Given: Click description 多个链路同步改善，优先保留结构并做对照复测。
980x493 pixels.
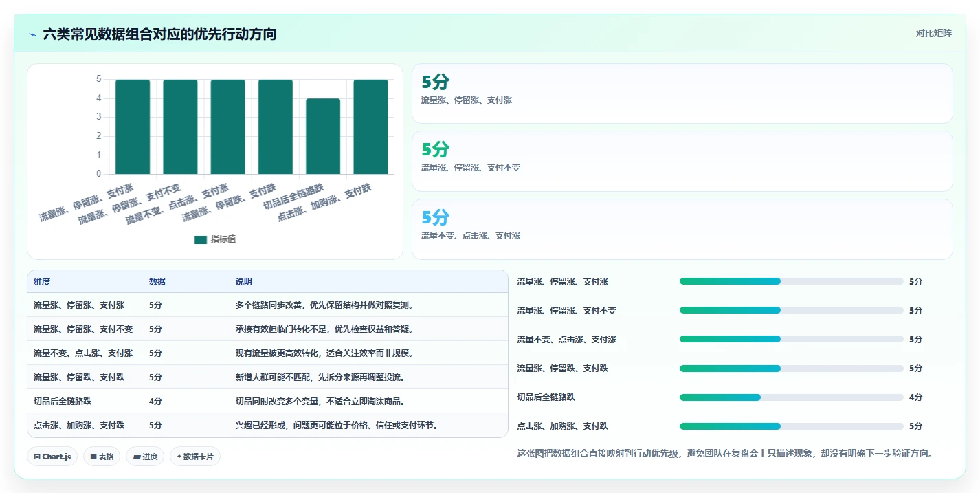Looking at the screenshot, I should [326, 305].
